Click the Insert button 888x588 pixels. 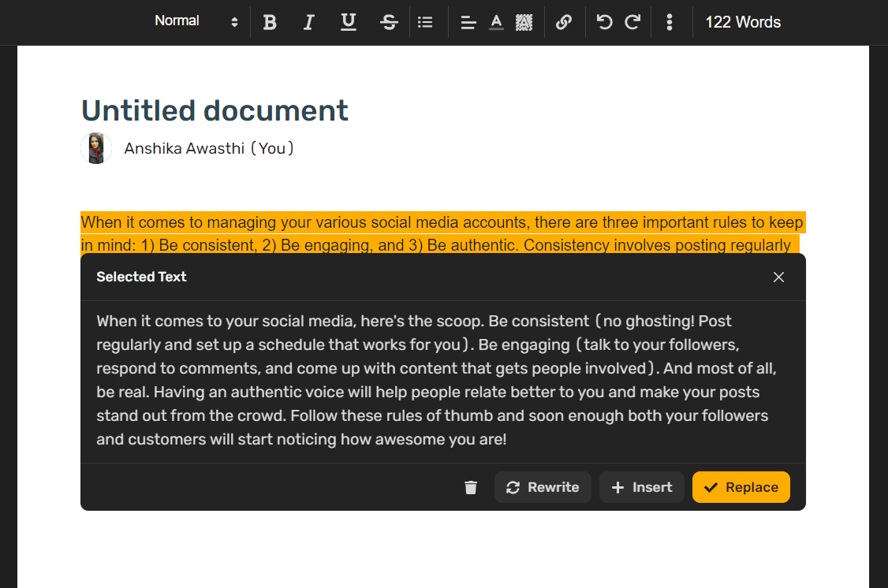(x=642, y=487)
